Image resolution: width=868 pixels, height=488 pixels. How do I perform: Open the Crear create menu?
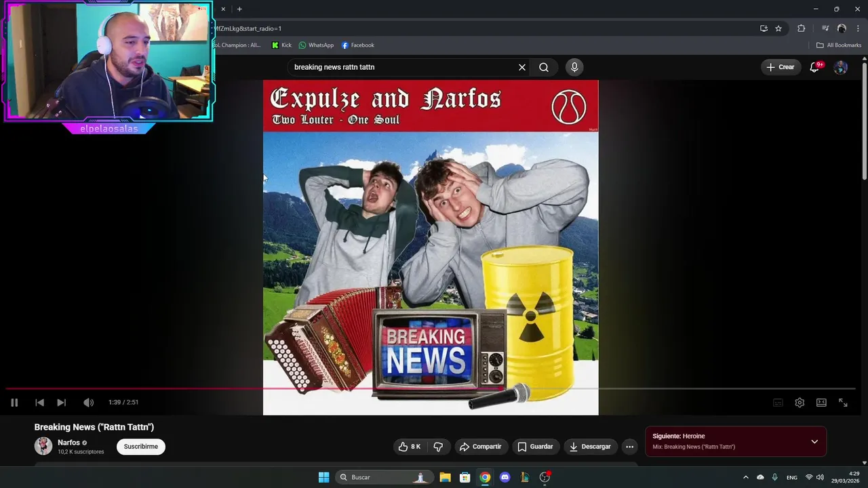pos(781,67)
